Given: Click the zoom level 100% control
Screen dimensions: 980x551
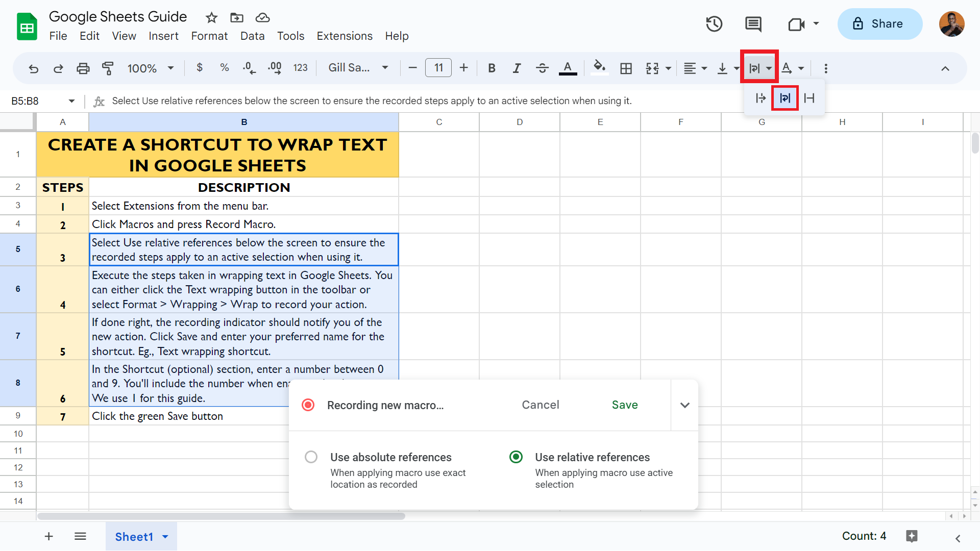Looking at the screenshot, I should [143, 68].
